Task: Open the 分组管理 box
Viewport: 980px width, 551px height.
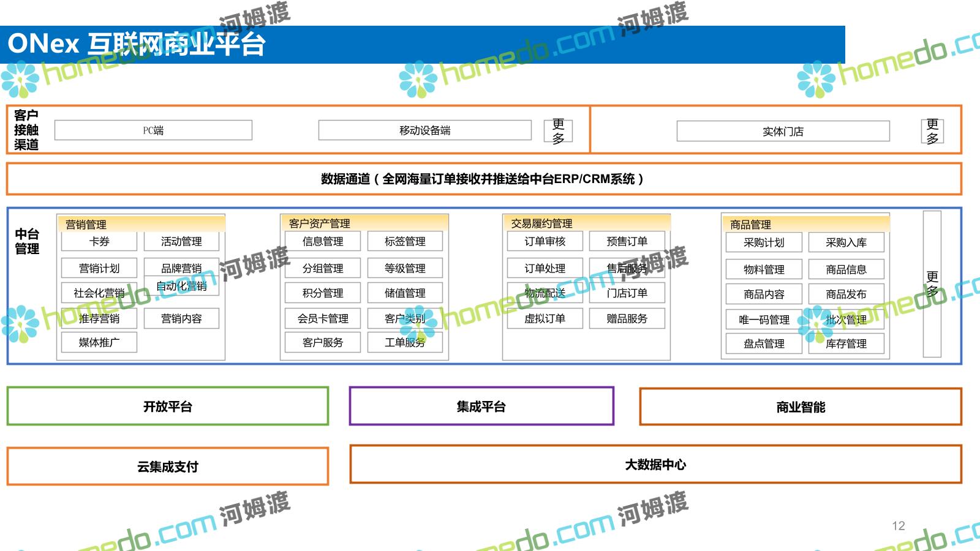Action: [x=323, y=268]
